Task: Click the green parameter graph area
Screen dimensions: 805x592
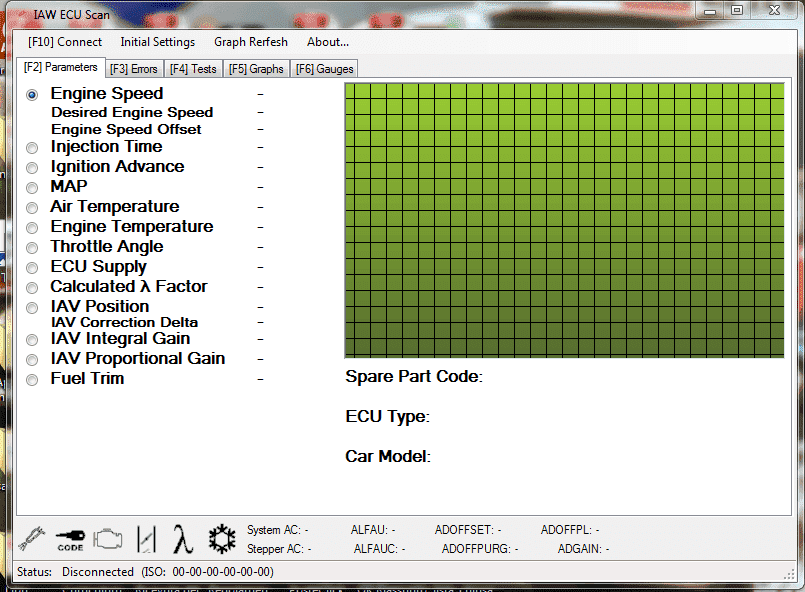Action: [564, 220]
